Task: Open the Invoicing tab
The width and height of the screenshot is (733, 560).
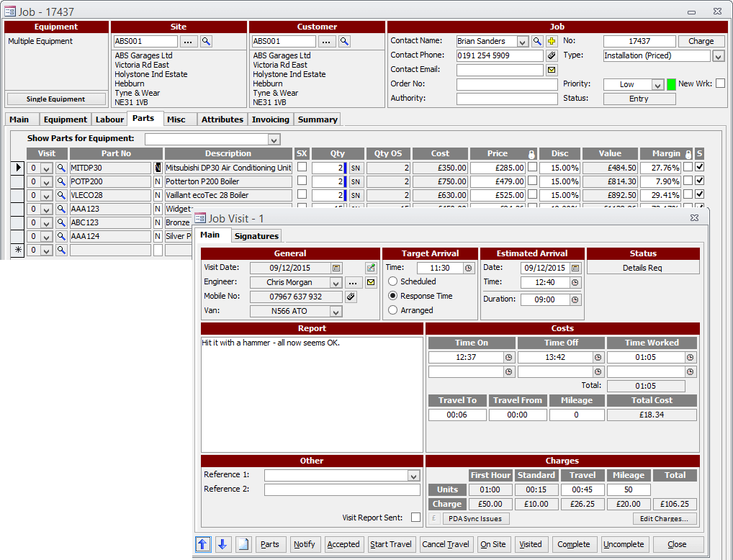Action: click(270, 119)
